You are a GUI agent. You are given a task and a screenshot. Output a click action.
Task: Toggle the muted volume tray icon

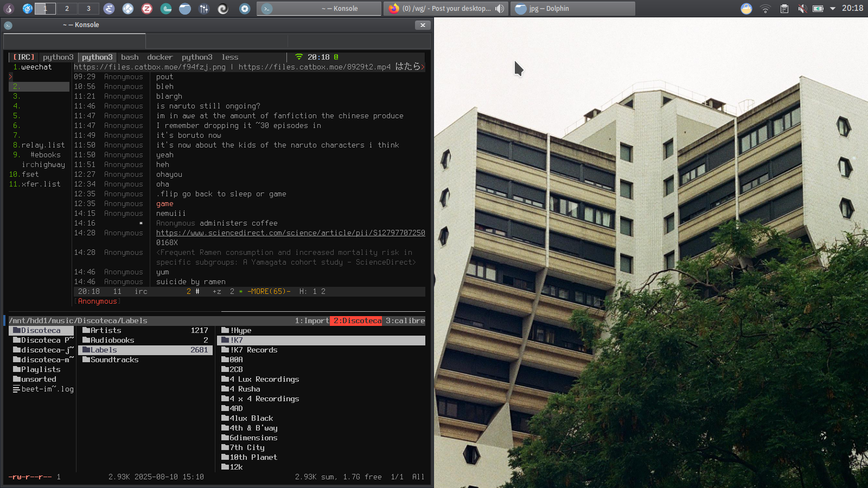pyautogui.click(x=802, y=8)
